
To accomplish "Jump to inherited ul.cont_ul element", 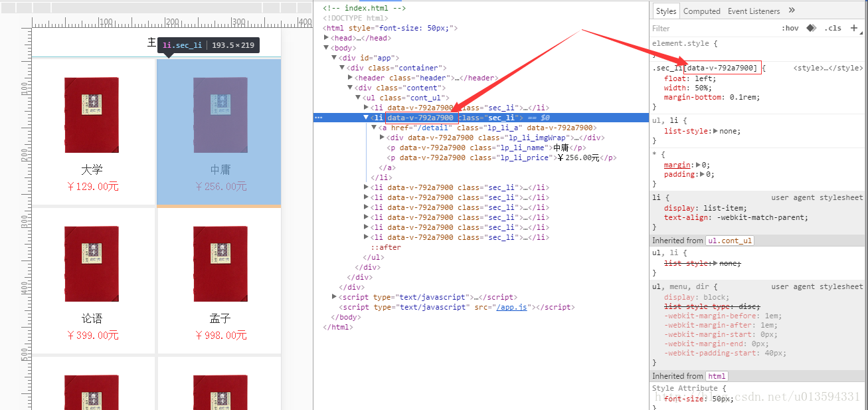I will pos(729,241).
